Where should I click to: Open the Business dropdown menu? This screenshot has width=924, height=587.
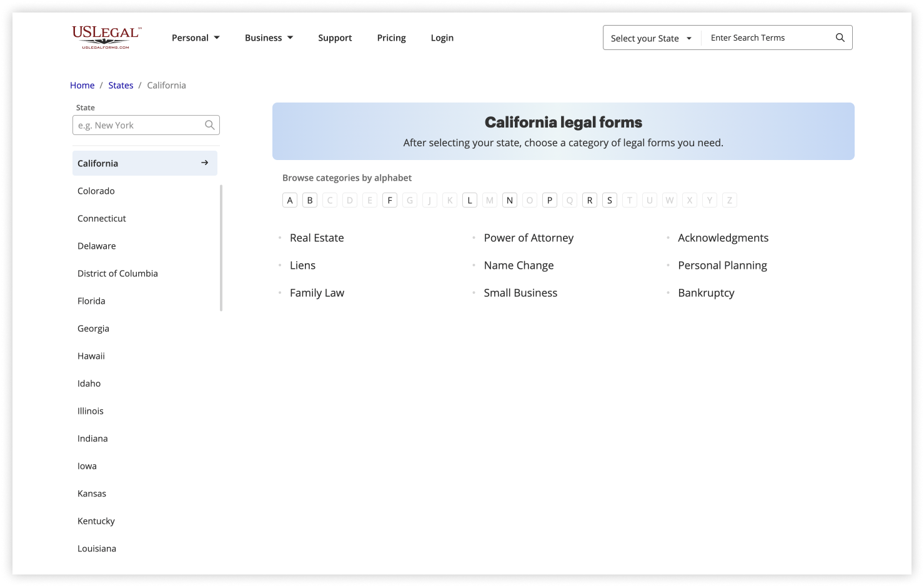point(268,38)
